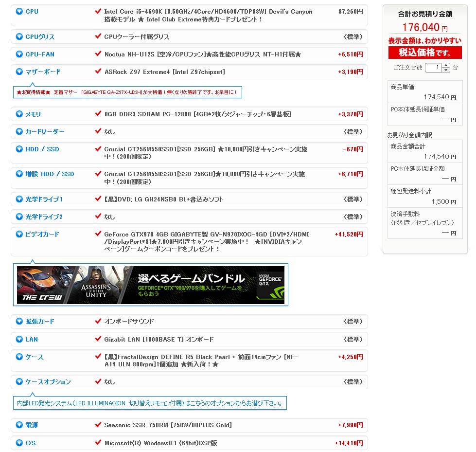Click the 商品金額合計 174,540円 value
This screenshot has height=452, width=476.
pos(440,157)
